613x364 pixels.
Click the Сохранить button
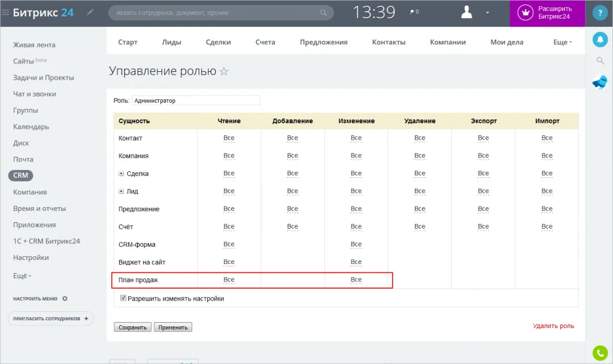click(x=132, y=327)
